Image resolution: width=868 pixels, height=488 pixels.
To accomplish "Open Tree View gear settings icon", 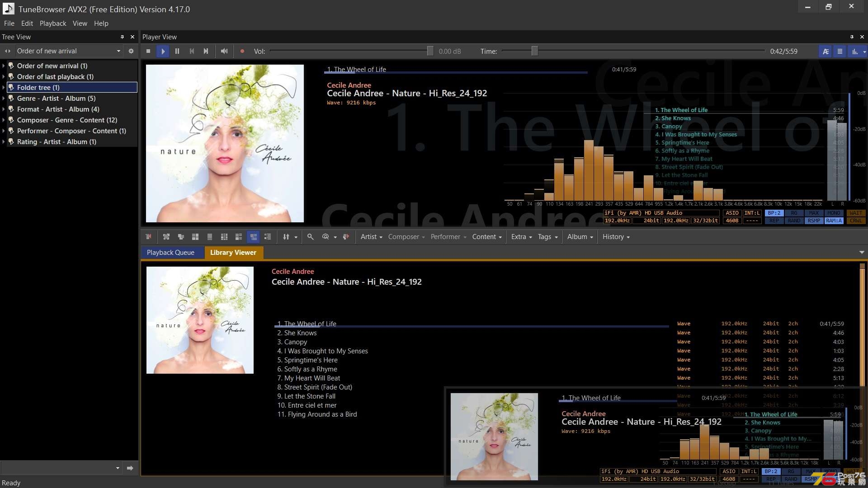I will point(131,51).
